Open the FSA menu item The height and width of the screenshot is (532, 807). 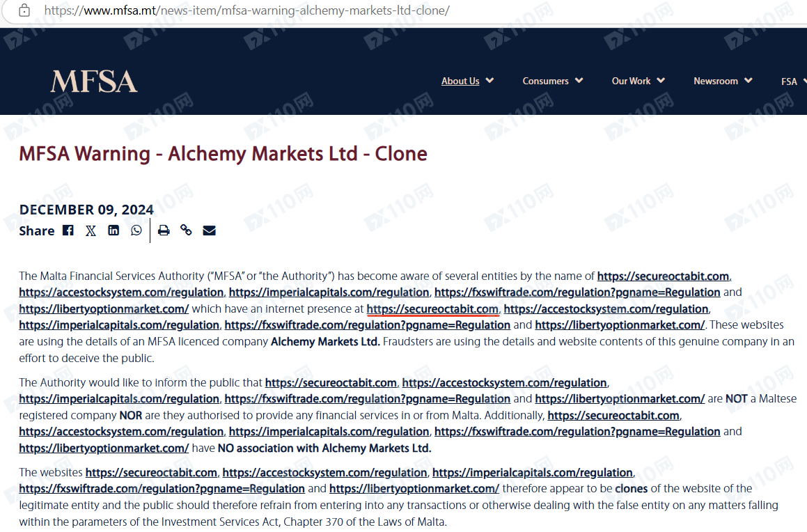pyautogui.click(x=789, y=81)
